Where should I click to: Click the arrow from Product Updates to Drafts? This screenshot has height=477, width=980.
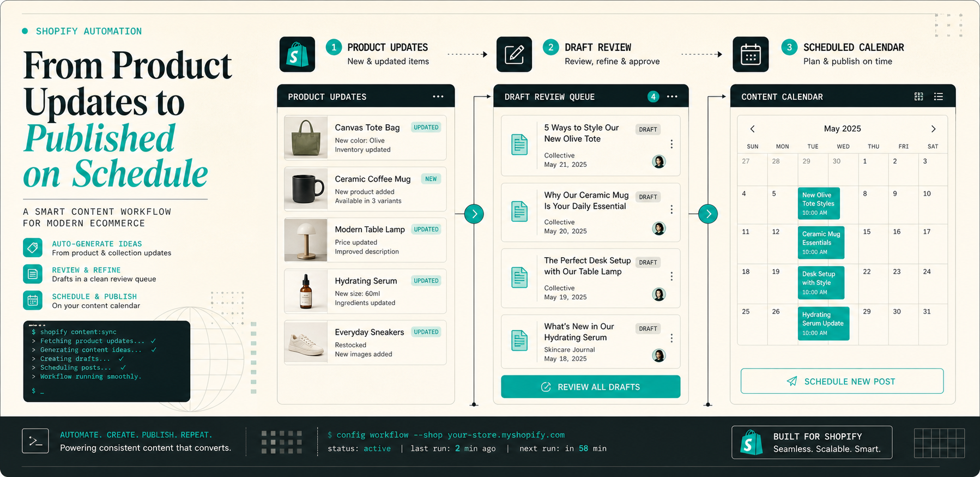(474, 214)
